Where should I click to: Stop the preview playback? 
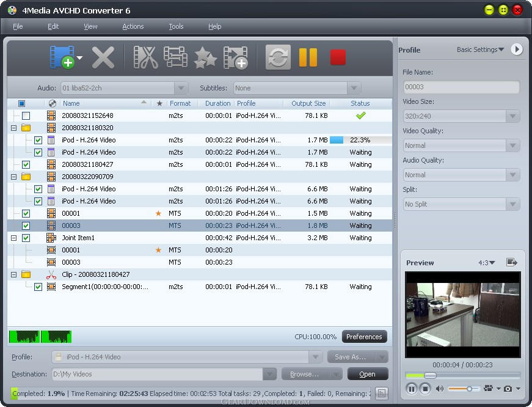point(425,388)
